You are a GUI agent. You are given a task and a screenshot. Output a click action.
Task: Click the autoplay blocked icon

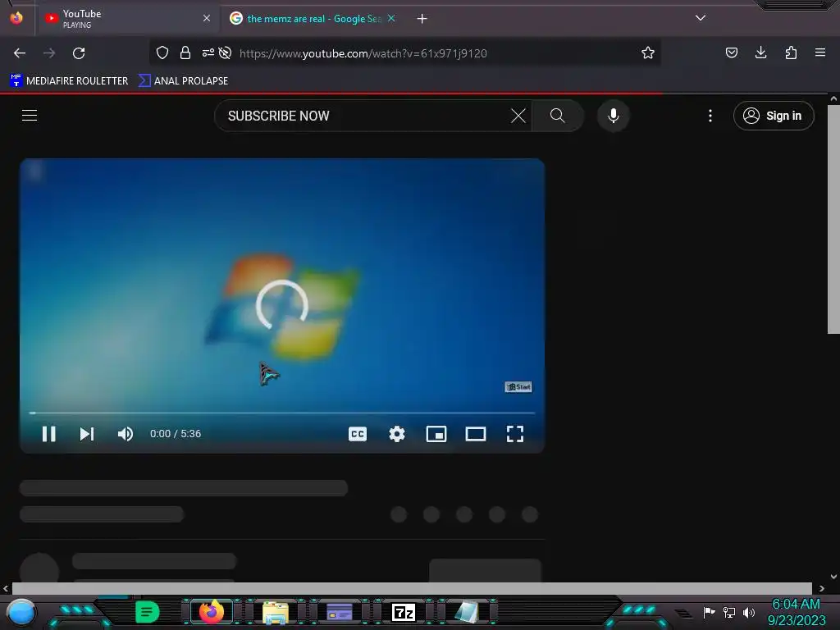(226, 52)
